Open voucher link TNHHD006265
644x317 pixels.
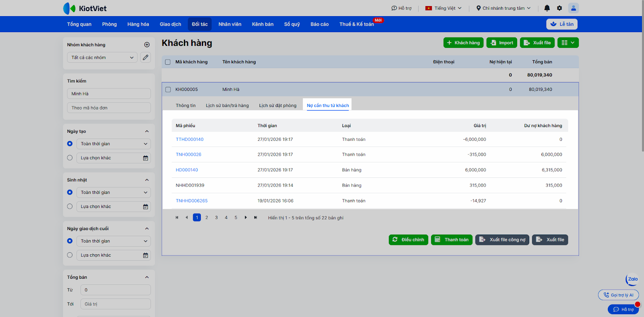(x=192, y=201)
